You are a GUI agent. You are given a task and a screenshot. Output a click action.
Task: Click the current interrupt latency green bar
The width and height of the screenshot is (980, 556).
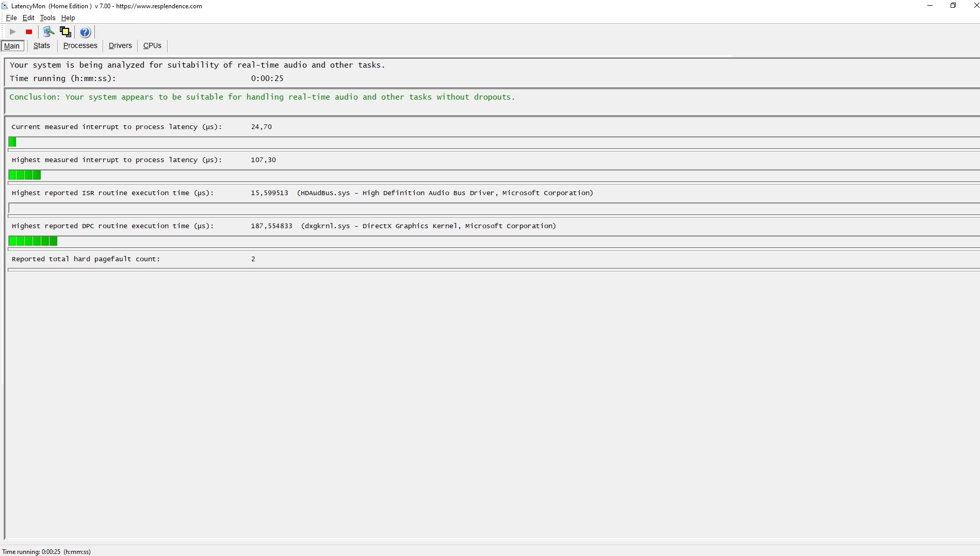pos(12,142)
